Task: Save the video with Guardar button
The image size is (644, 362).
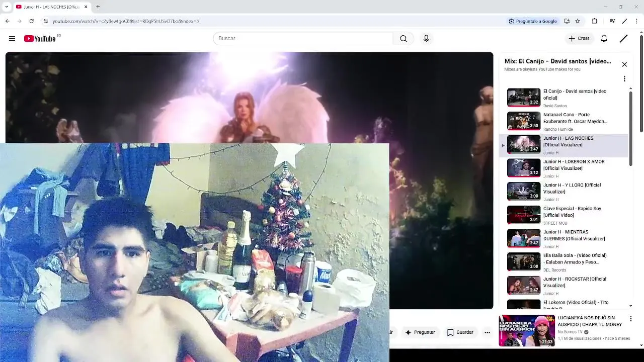Action: click(x=460, y=332)
